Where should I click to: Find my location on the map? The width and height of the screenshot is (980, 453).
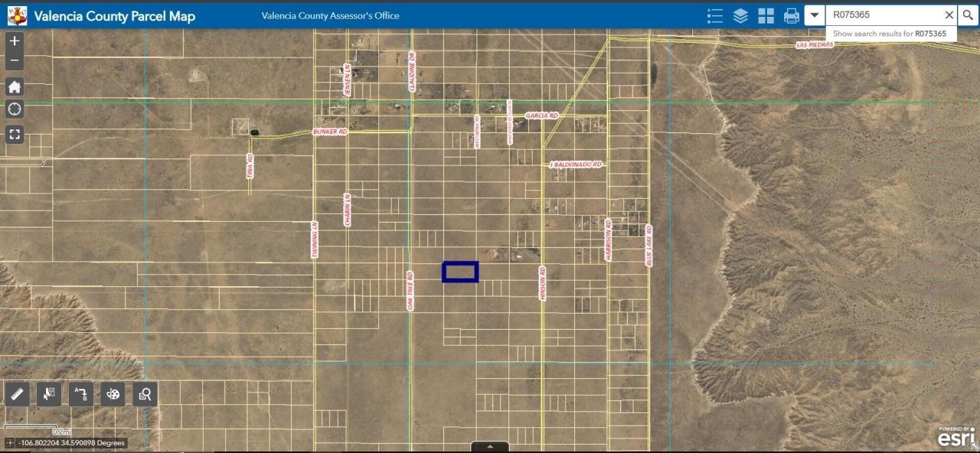click(15, 109)
